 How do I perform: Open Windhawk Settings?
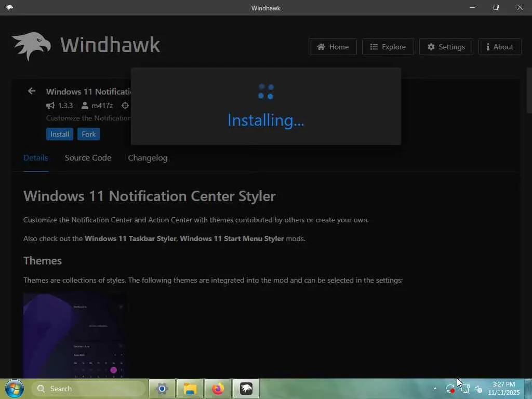click(446, 47)
